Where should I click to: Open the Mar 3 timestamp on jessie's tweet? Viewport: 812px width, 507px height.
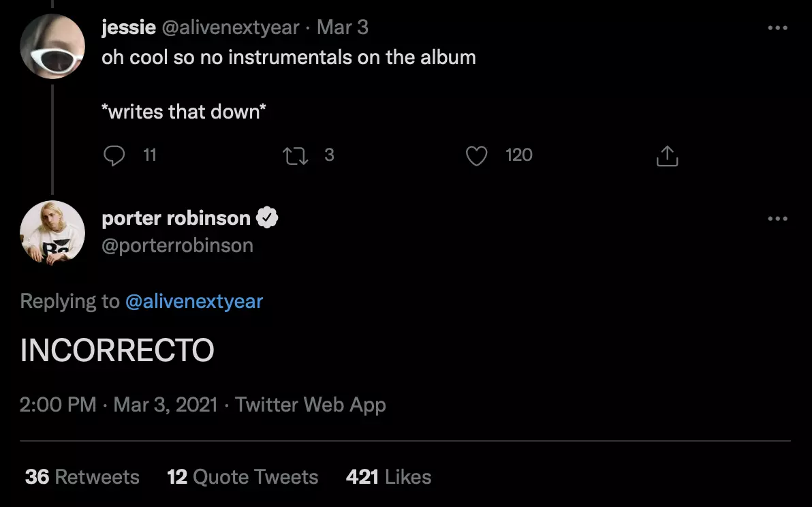tap(342, 27)
